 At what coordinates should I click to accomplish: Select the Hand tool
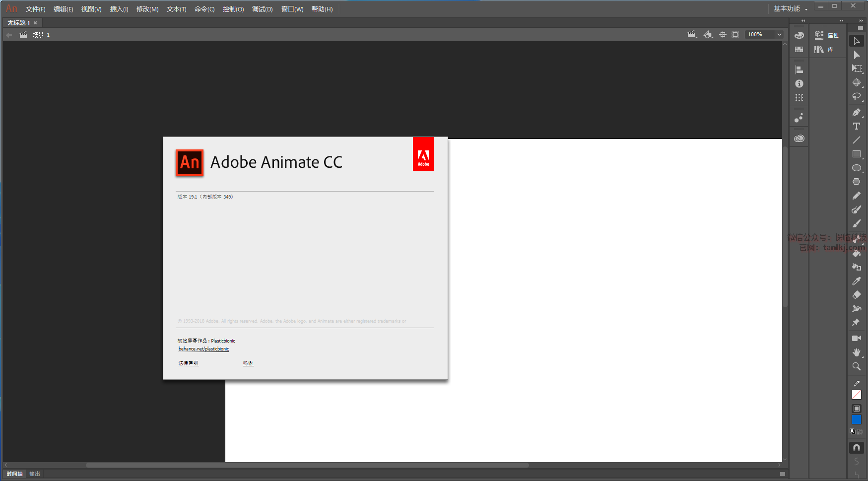[x=857, y=352]
